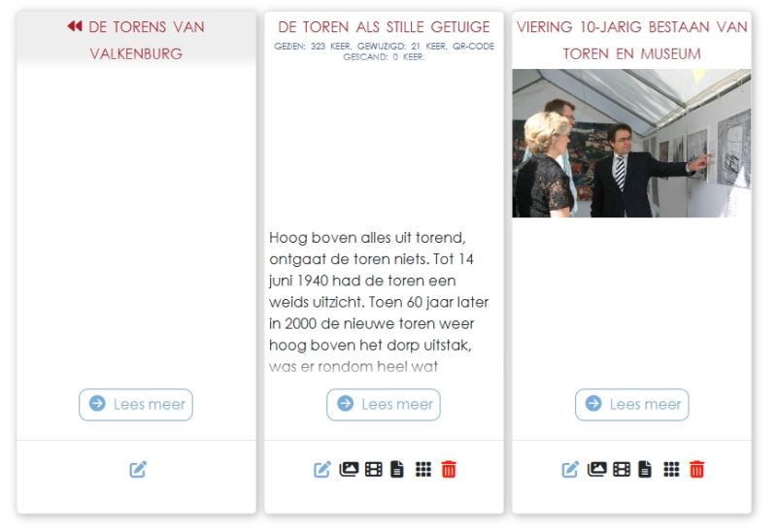Image resolution: width=777 pixels, height=532 pixels.
Task: Open the grid QR icon in the middle card
Action: tap(423, 469)
